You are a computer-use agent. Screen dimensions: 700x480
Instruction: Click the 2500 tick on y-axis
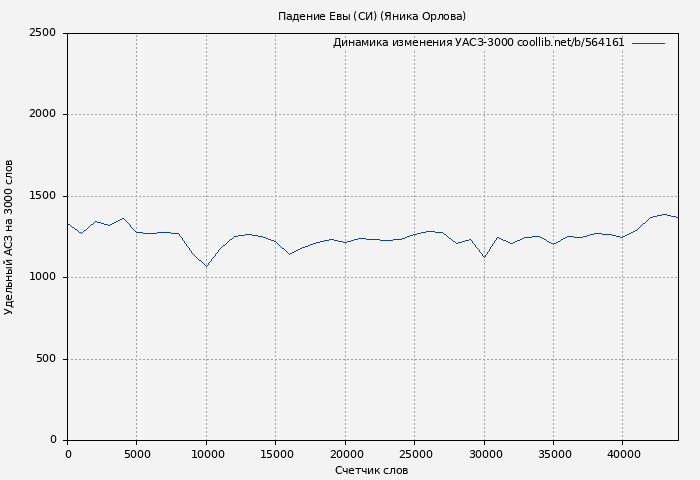pyautogui.click(x=42, y=33)
